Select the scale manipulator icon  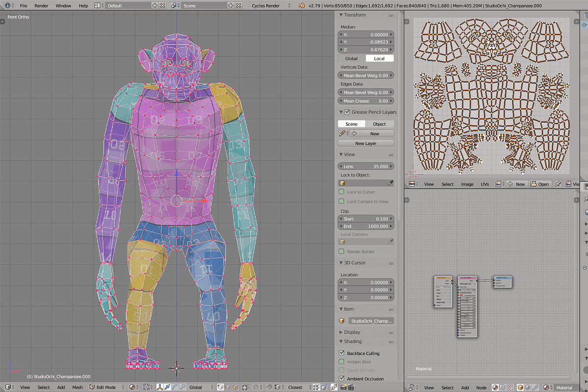click(x=182, y=387)
